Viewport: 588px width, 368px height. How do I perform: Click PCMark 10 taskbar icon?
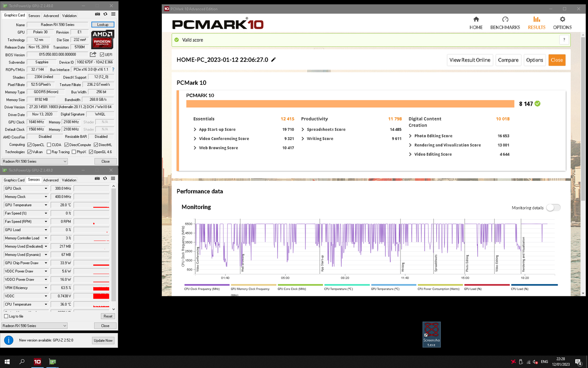pyautogui.click(x=37, y=362)
